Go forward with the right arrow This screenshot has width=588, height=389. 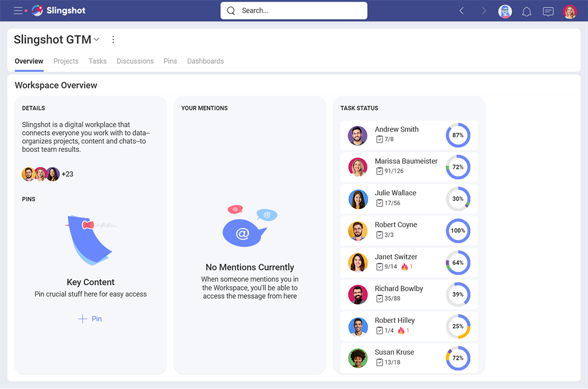tap(483, 11)
